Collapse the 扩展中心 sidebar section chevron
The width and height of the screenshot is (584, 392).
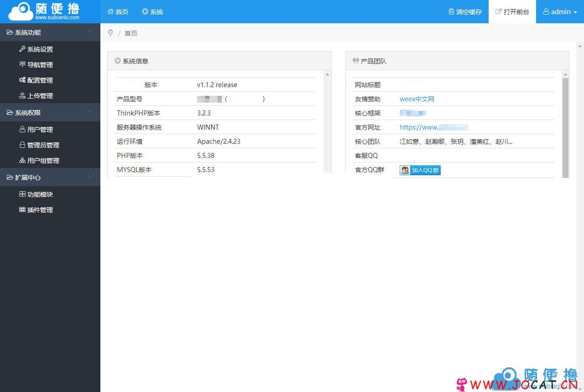pyautogui.click(x=90, y=177)
